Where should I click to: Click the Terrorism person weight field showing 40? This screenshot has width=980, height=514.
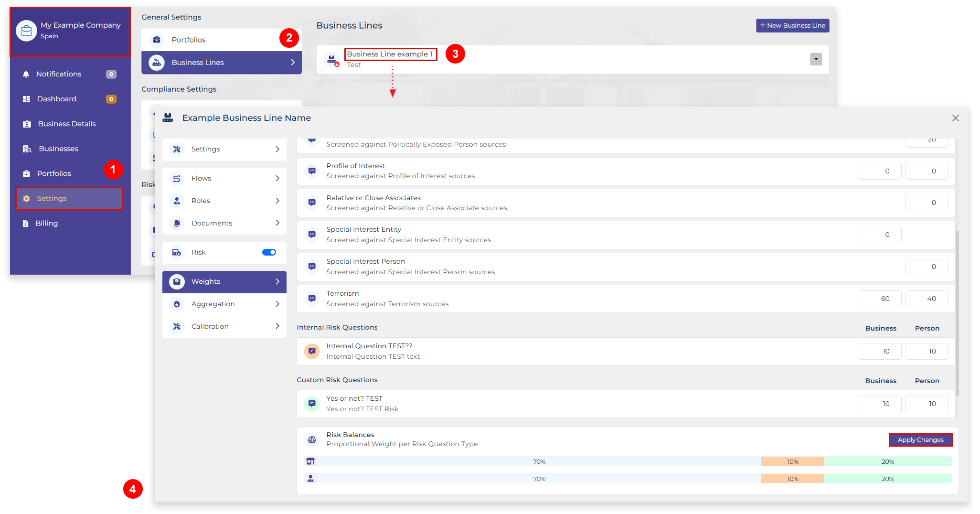pos(927,299)
